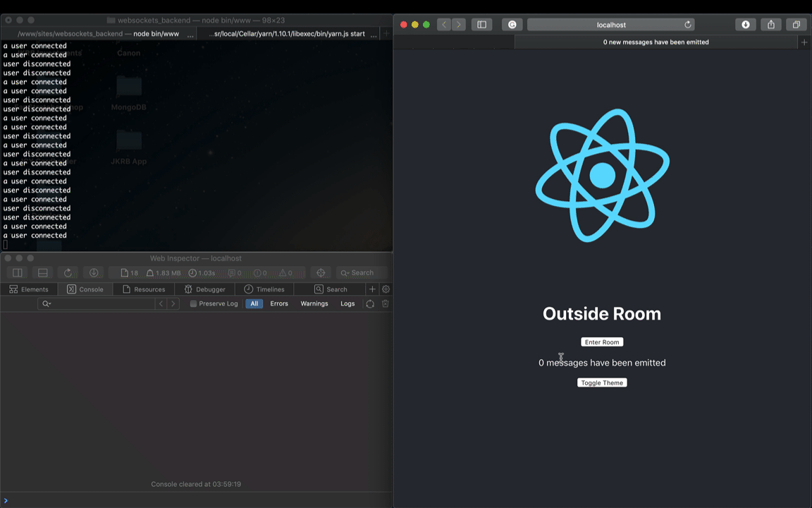
Task: Open Web Inspector settings gear
Action: pos(386,289)
